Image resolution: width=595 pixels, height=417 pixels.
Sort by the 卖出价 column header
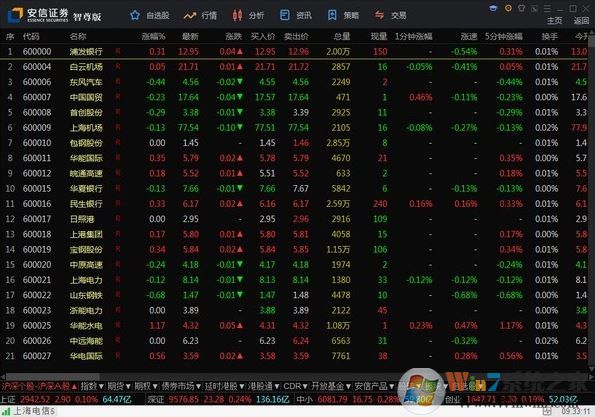pyautogui.click(x=296, y=37)
